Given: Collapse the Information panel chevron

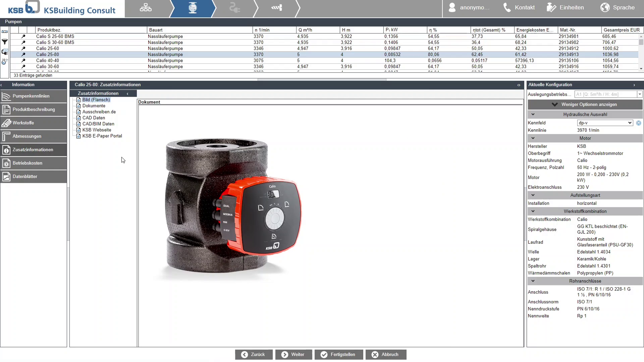Looking at the screenshot, I should [2, 85].
